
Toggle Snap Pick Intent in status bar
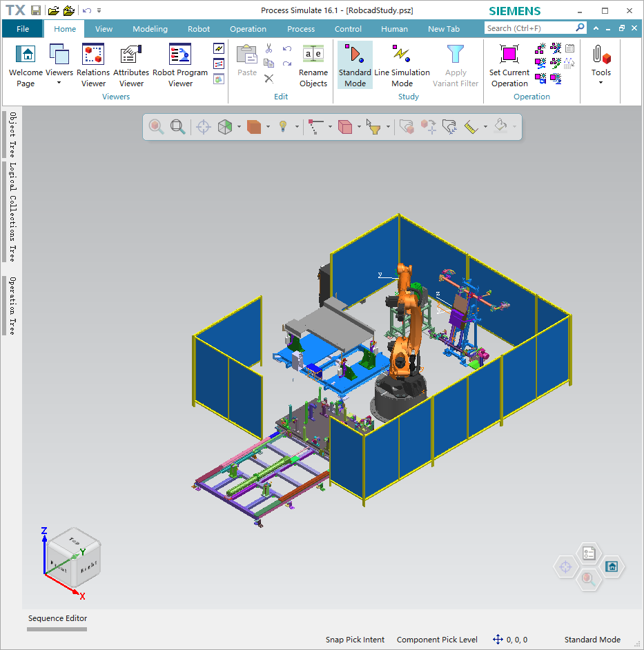click(355, 640)
